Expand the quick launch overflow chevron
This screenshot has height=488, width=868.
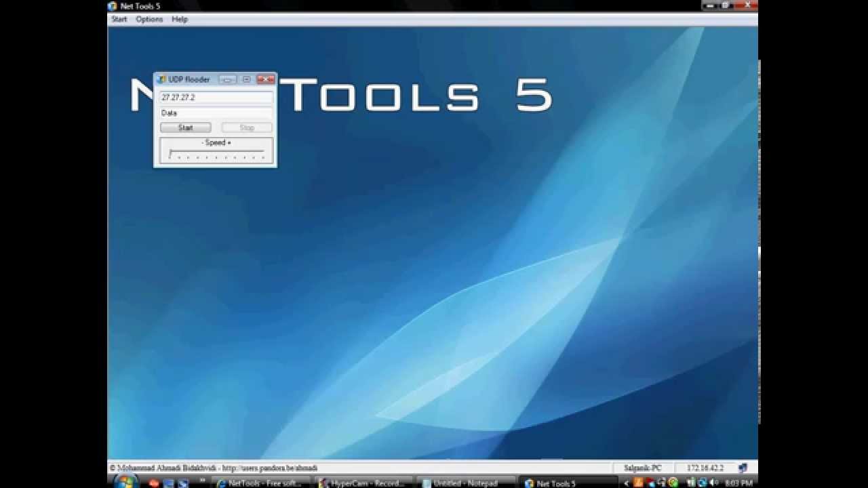pyautogui.click(x=203, y=481)
